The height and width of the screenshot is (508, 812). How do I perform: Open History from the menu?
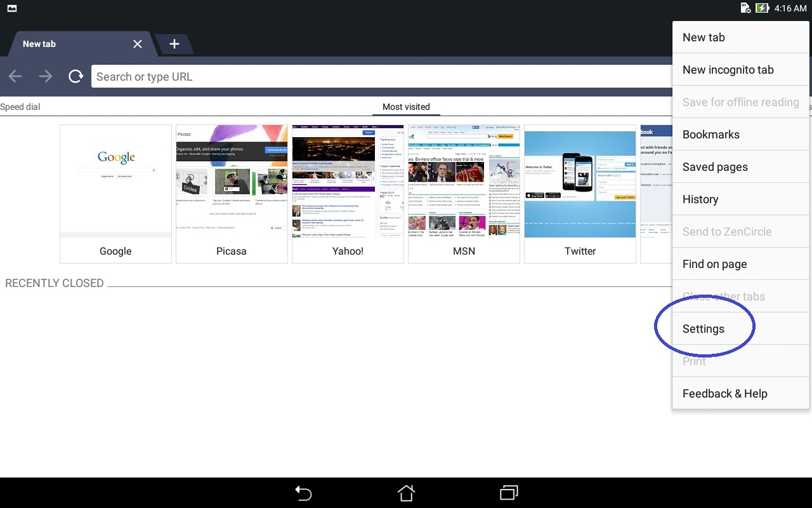(x=741, y=199)
